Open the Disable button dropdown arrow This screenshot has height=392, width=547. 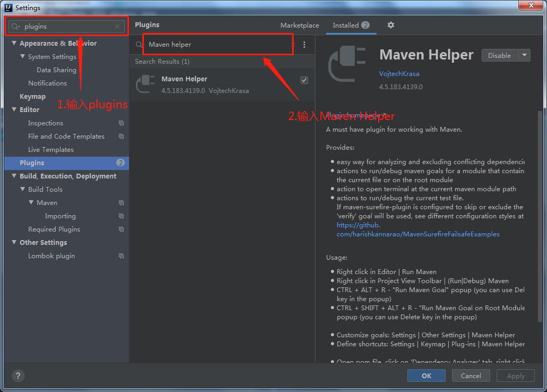click(524, 55)
